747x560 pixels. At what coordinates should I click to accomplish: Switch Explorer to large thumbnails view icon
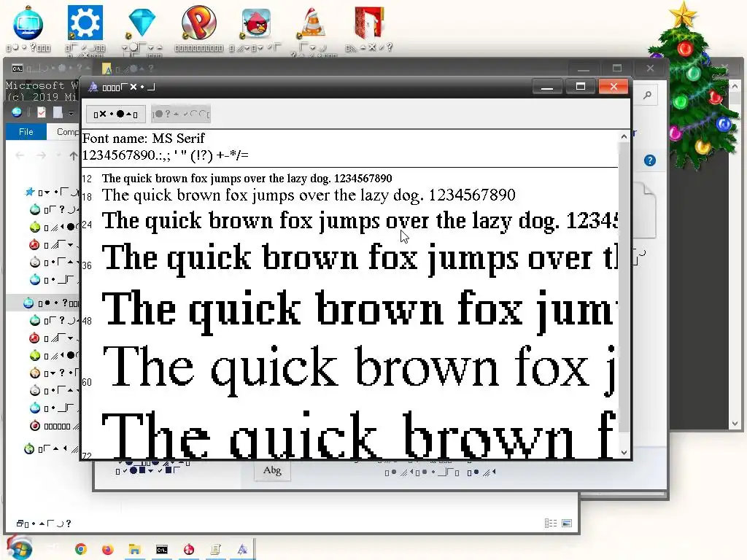[x=566, y=524]
